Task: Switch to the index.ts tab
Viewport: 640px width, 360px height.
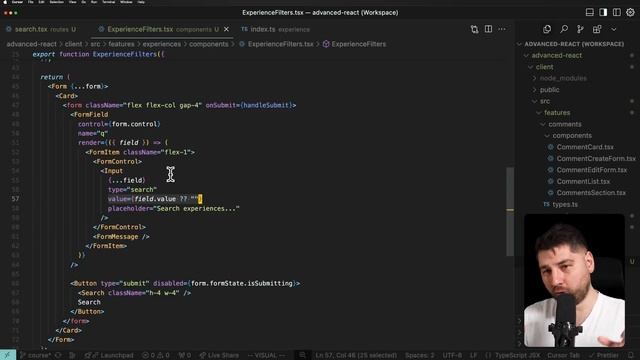Action: click(275, 29)
